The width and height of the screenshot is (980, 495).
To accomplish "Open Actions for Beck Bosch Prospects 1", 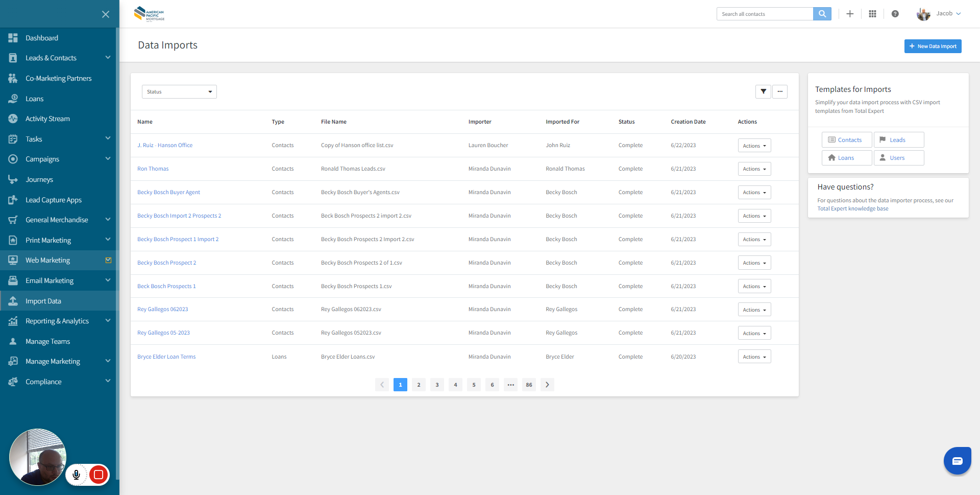I will tap(754, 286).
